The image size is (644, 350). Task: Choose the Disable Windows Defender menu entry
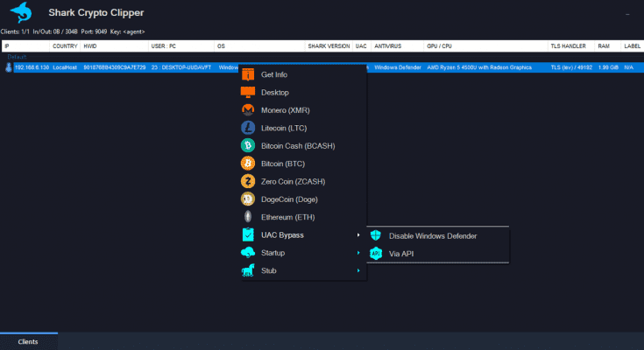pyautogui.click(x=432, y=235)
